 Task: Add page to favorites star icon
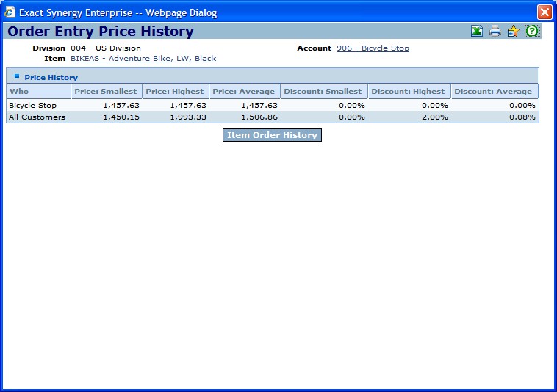tap(513, 31)
